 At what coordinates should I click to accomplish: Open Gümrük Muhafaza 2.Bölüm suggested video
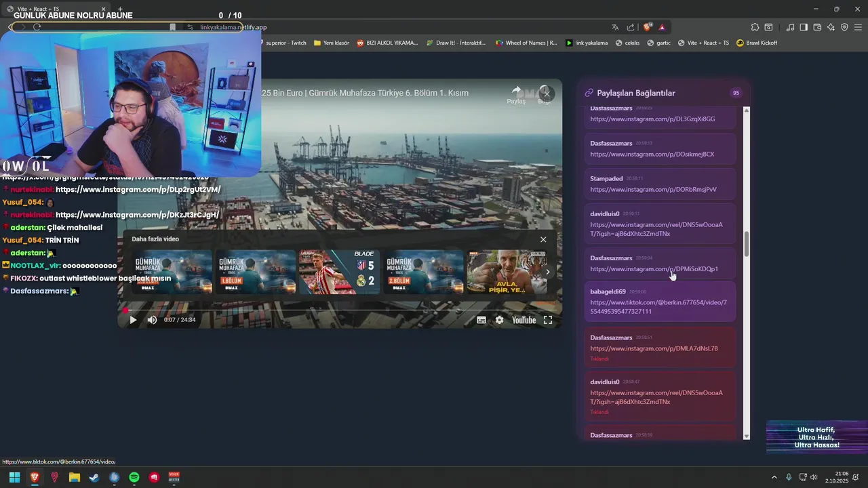(423, 272)
